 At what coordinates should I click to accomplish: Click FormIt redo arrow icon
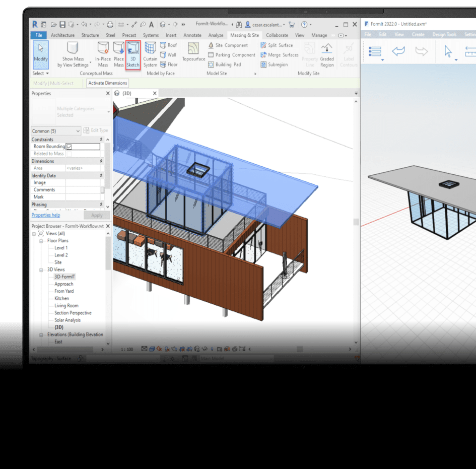pos(422,51)
